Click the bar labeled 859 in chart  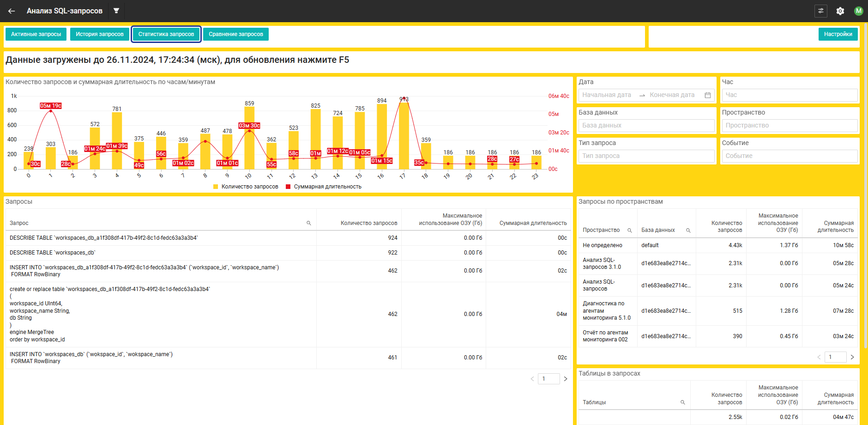coord(249,138)
